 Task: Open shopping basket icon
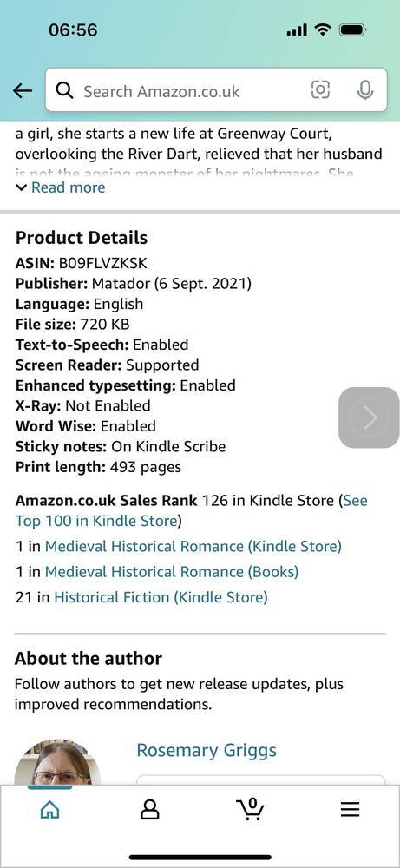[250, 809]
